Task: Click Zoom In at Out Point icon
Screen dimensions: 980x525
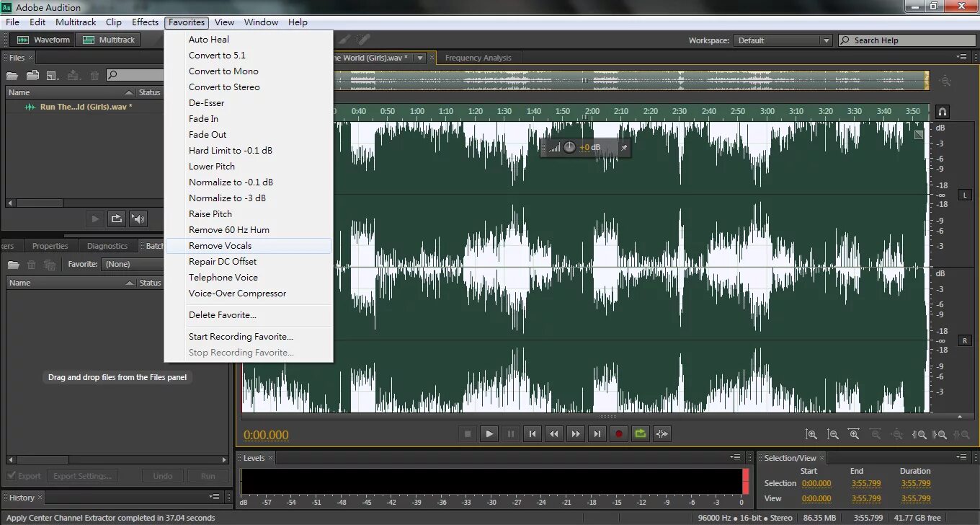Action: [x=940, y=435]
